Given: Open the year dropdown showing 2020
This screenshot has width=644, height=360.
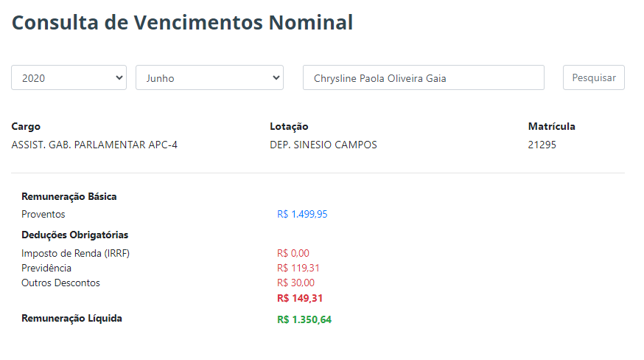Looking at the screenshot, I should pos(69,77).
